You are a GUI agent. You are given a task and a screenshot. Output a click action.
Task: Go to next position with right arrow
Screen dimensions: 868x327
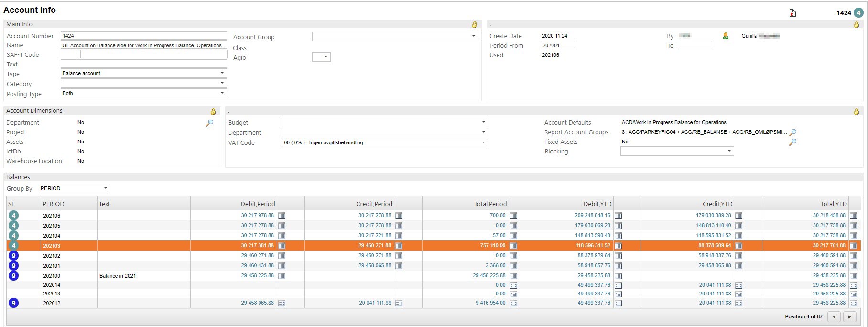point(849,317)
